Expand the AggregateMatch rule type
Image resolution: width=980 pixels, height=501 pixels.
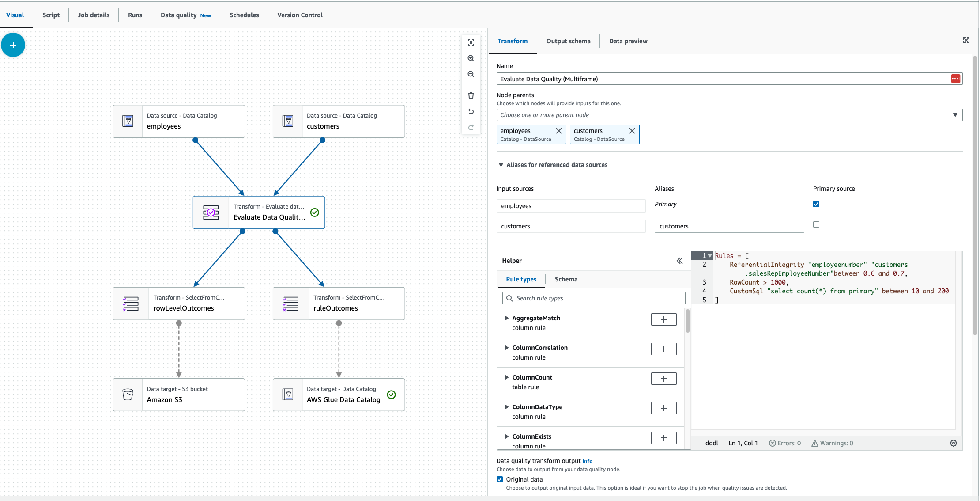click(x=506, y=318)
